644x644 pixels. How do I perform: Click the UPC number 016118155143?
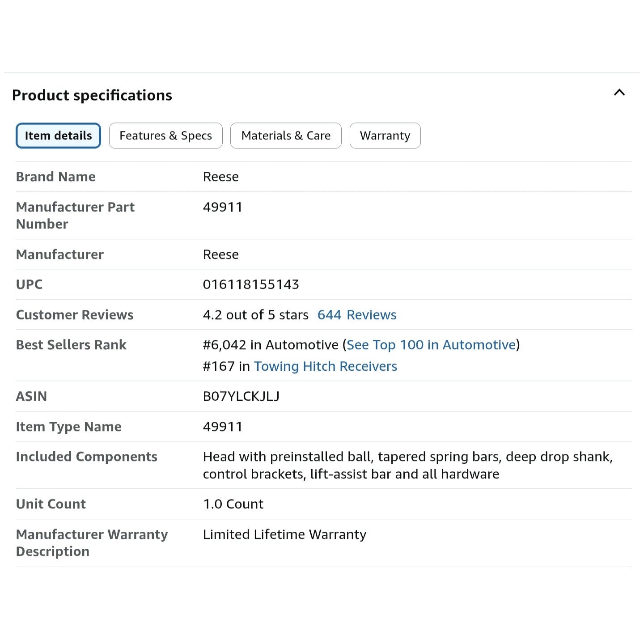point(250,284)
